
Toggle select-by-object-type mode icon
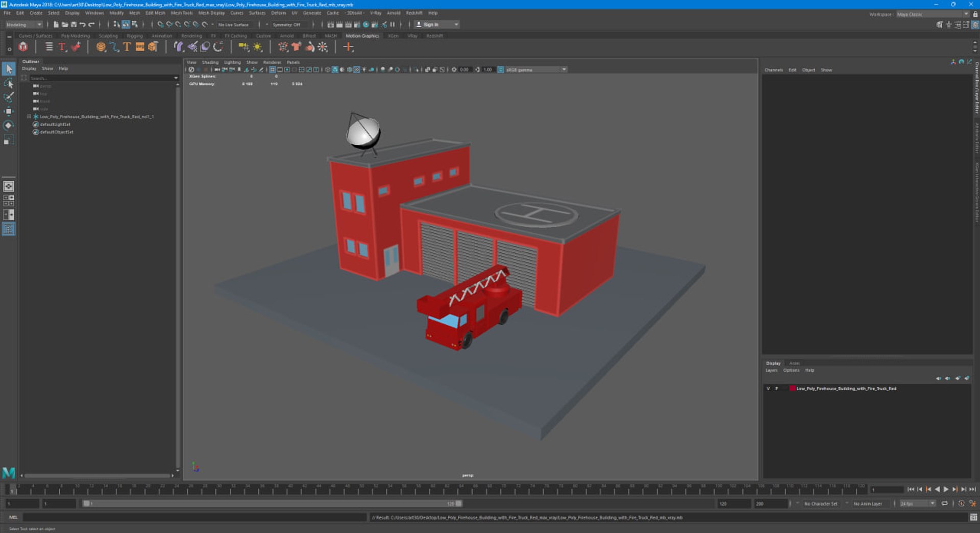[x=126, y=25]
